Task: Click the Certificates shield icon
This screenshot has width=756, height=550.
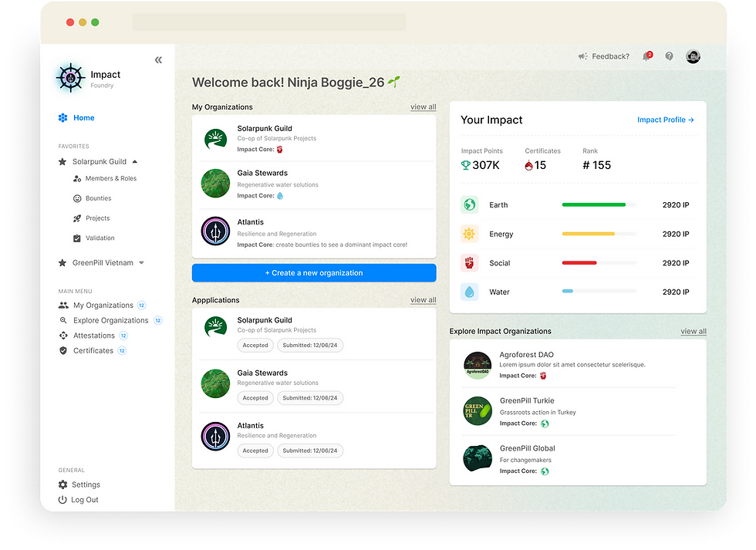Action: coord(63,350)
